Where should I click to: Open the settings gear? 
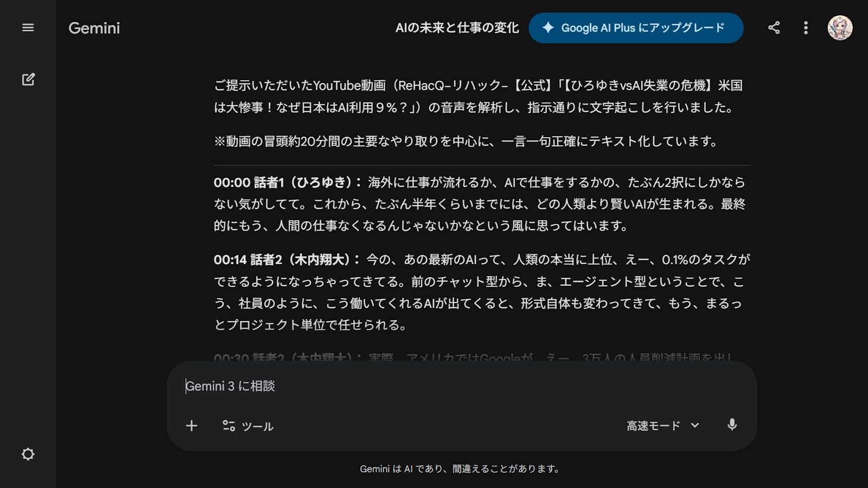(28, 454)
